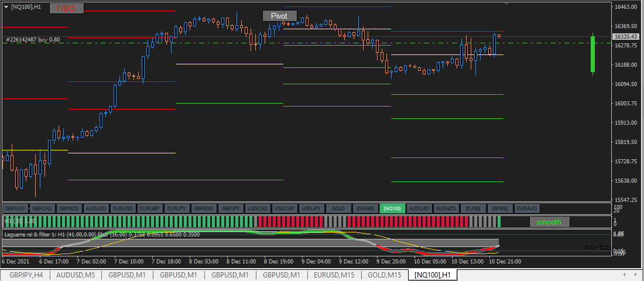Choose the [SP500] symbol button

pyautogui.click(x=500, y=208)
